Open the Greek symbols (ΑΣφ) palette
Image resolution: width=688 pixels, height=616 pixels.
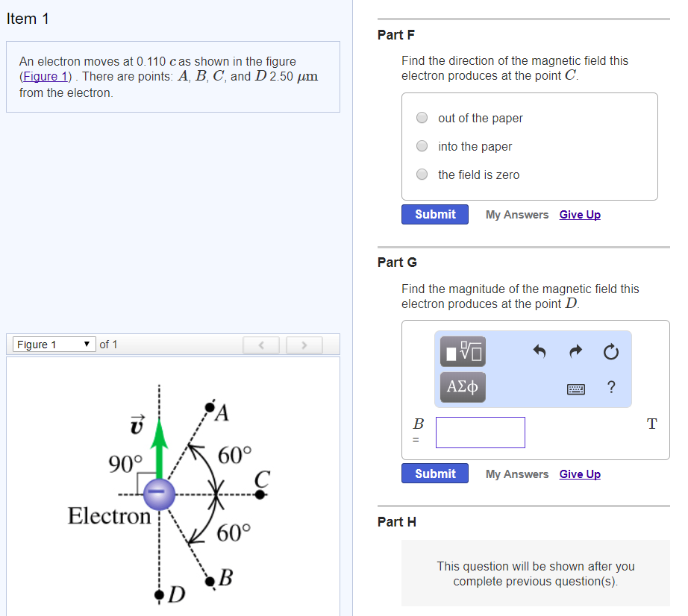[x=461, y=387]
